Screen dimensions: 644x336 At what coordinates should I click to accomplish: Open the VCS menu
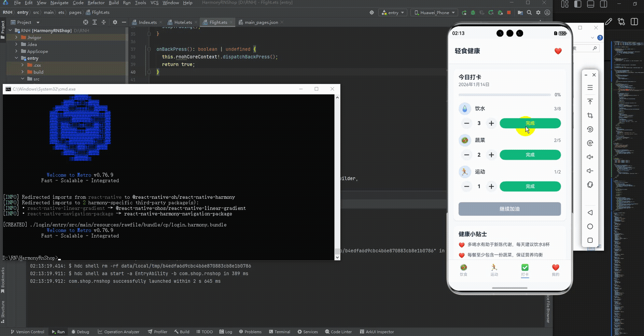coord(154,3)
